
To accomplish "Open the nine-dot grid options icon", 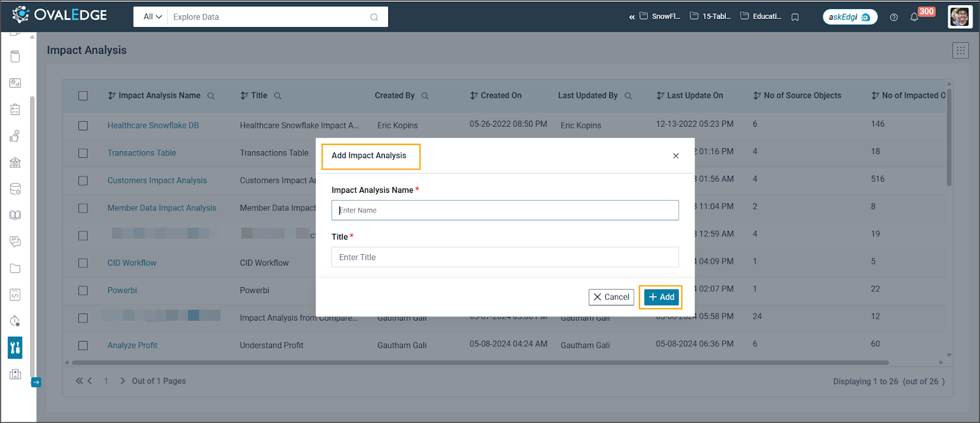I will pyautogui.click(x=960, y=51).
